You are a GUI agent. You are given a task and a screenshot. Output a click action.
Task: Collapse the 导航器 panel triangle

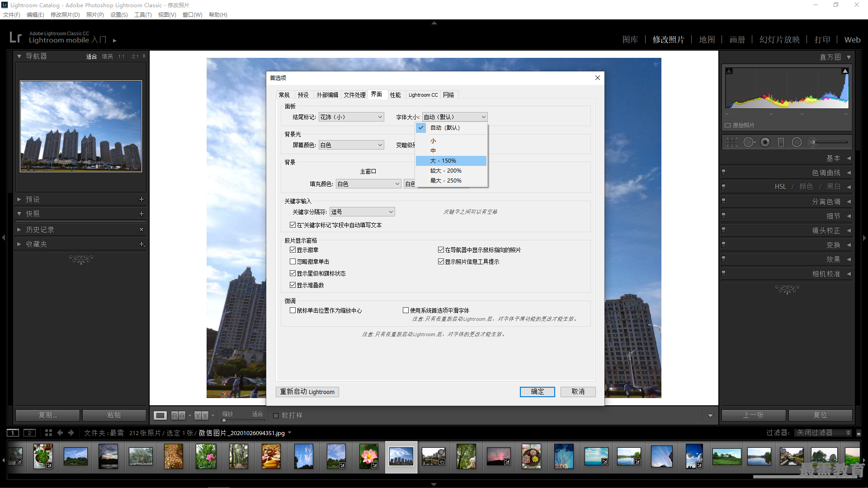point(19,56)
